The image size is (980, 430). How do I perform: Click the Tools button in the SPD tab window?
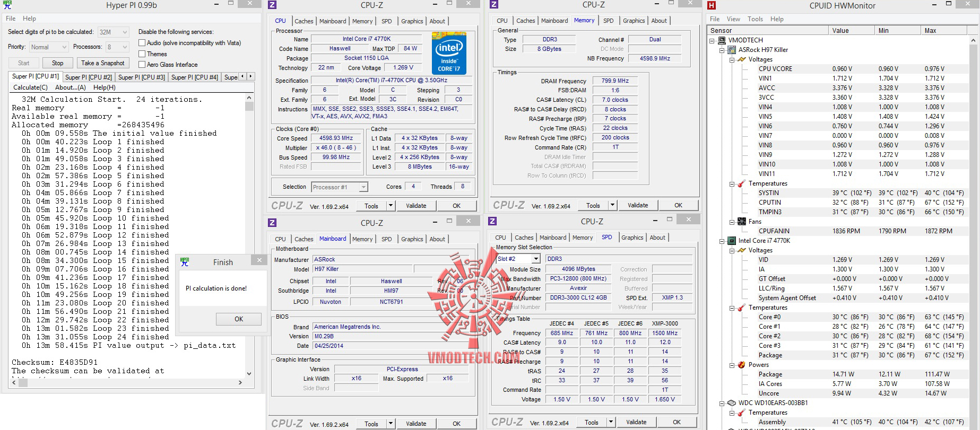pyautogui.click(x=592, y=423)
